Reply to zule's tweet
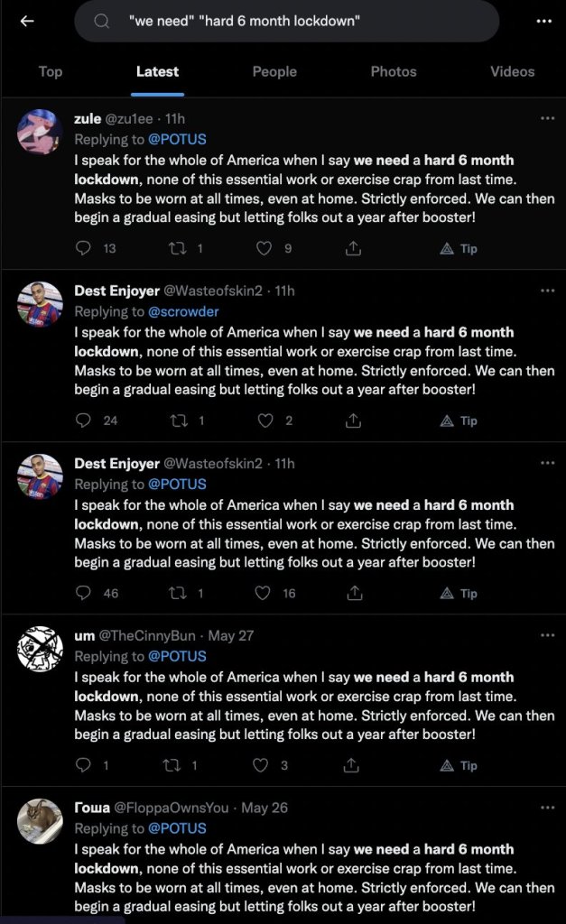The width and height of the screenshot is (566, 924). tap(84, 248)
